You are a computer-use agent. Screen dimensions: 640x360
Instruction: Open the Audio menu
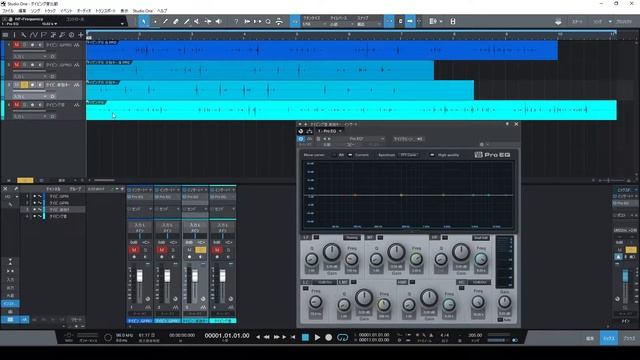pyautogui.click(x=84, y=11)
